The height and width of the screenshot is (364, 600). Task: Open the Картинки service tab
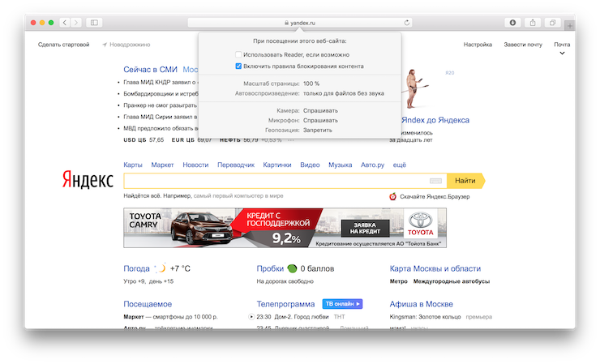coord(277,165)
